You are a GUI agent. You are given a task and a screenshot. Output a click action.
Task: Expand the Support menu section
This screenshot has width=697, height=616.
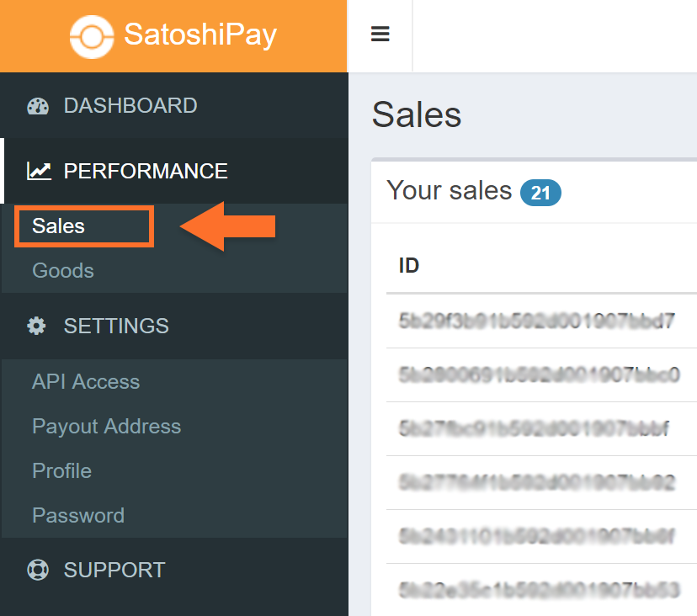point(114,571)
